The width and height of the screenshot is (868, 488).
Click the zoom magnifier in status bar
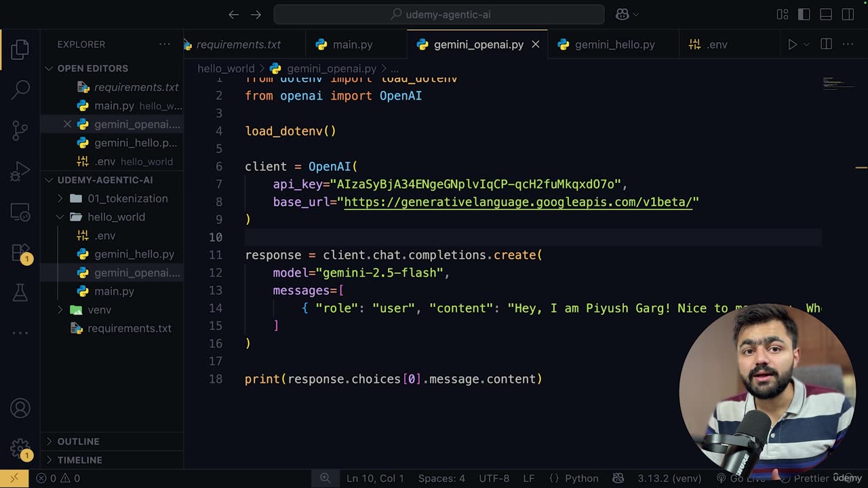tap(325, 479)
